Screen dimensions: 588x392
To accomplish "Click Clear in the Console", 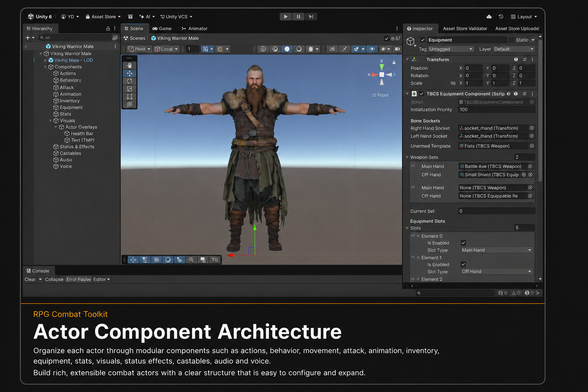I will (30, 279).
